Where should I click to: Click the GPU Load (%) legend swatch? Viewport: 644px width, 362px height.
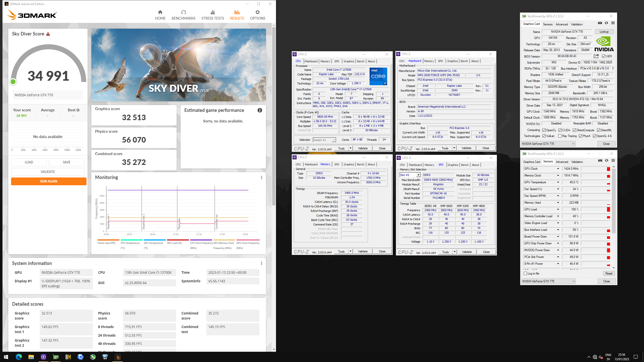pyautogui.click(x=178, y=240)
